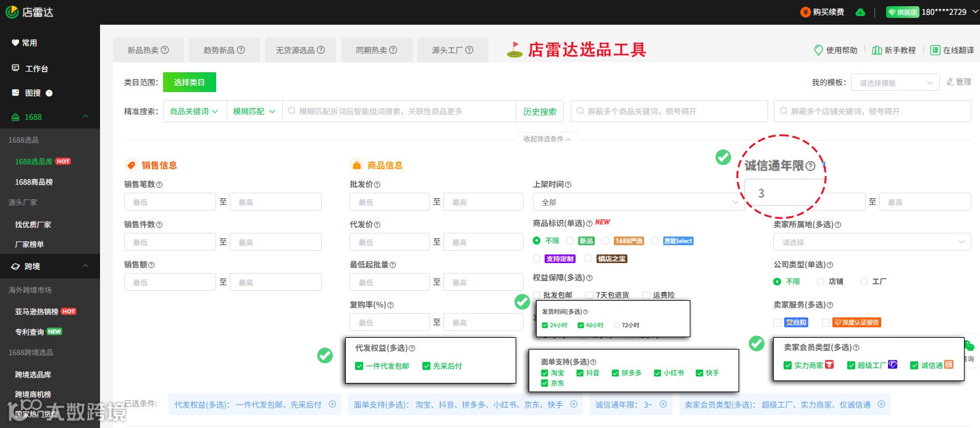Remove the 卖家会员类型 selected condition tag
The width and height of the screenshot is (980, 428).
click(881, 405)
